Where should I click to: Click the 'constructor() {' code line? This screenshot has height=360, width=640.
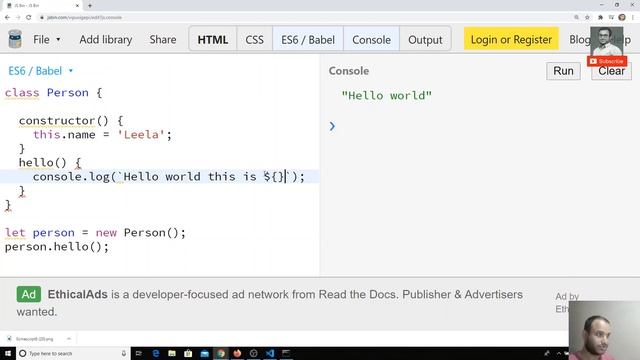click(x=71, y=121)
